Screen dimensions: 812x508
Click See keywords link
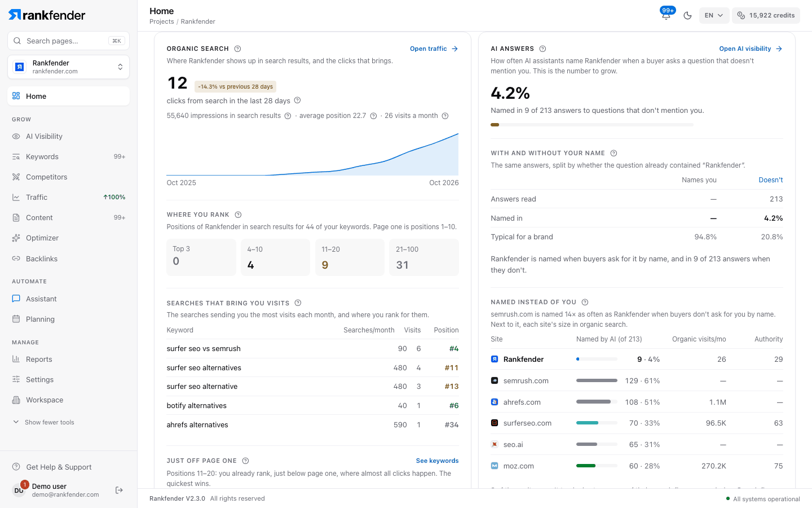tap(437, 461)
